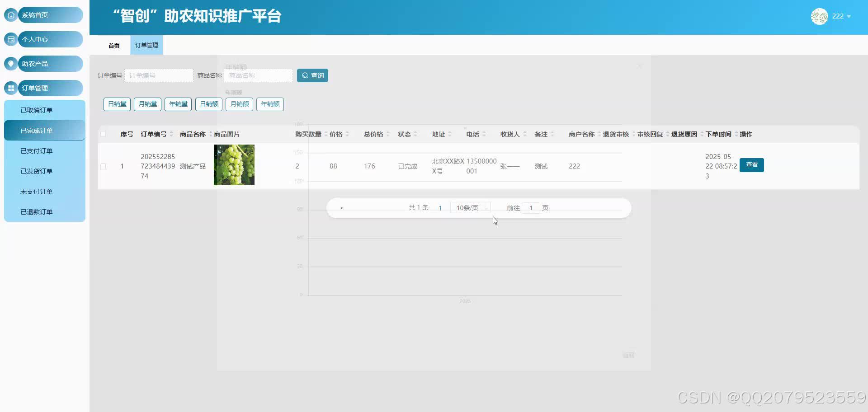Switch to the 订单管理 tab

146,45
